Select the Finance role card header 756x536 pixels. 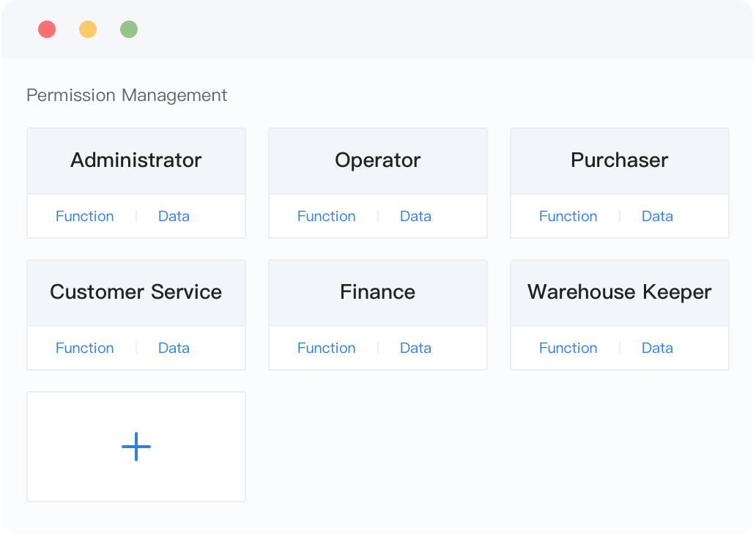[378, 292]
